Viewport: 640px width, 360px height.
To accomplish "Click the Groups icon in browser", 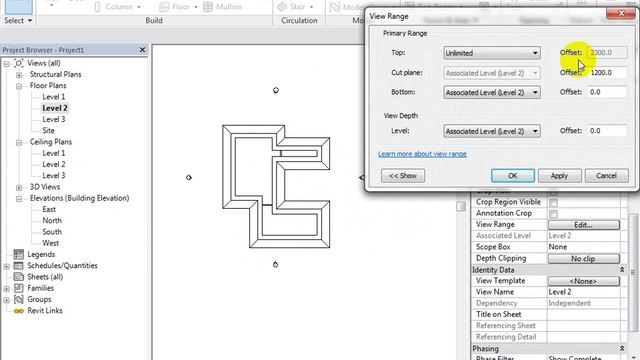I will (18, 299).
